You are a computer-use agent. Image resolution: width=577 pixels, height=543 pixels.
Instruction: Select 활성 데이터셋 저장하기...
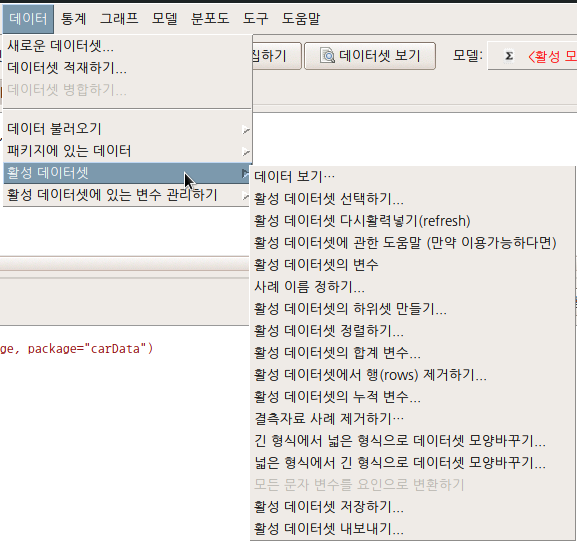pos(412,507)
